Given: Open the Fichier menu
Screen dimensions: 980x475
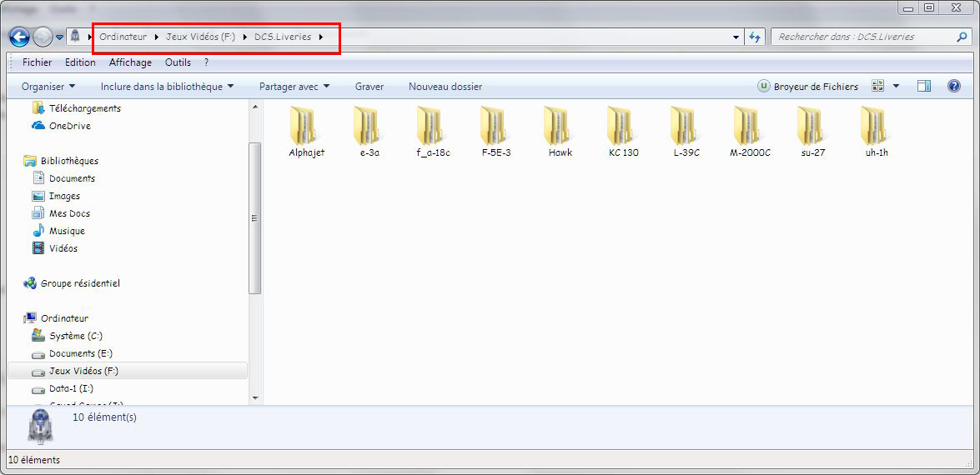Looking at the screenshot, I should point(37,62).
